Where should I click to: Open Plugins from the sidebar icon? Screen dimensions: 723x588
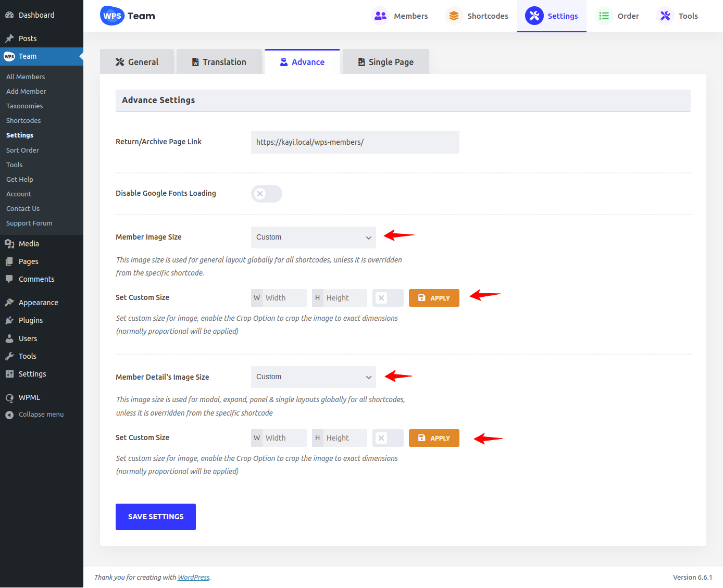click(9, 320)
